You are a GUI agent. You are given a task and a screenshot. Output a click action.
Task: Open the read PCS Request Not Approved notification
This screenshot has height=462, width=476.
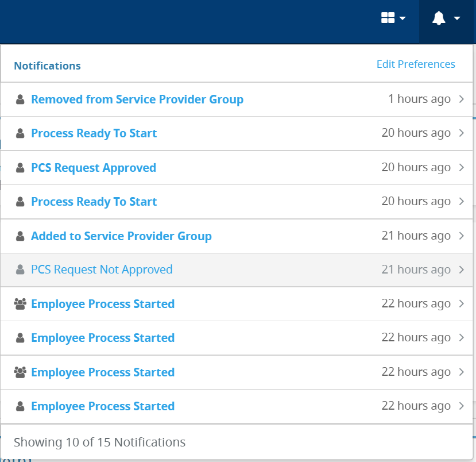[102, 269]
